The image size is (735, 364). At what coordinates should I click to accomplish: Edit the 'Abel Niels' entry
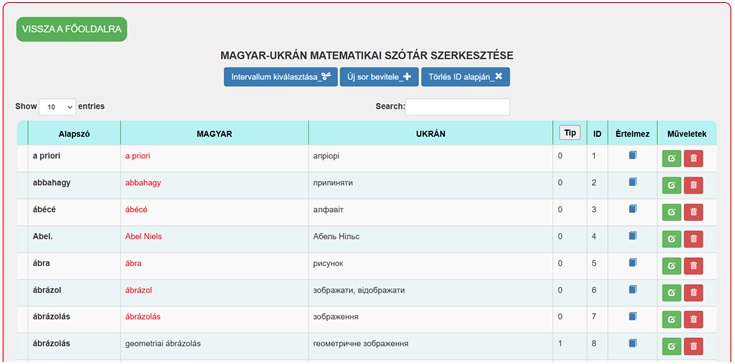coord(671,239)
